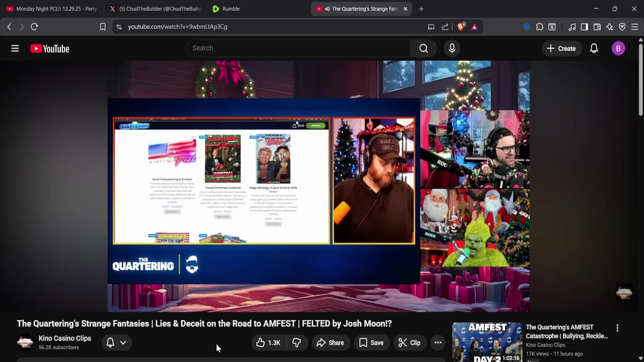The height and width of the screenshot is (362, 644).
Task: Open Brave Rewards triangle icon
Action: pos(474,27)
